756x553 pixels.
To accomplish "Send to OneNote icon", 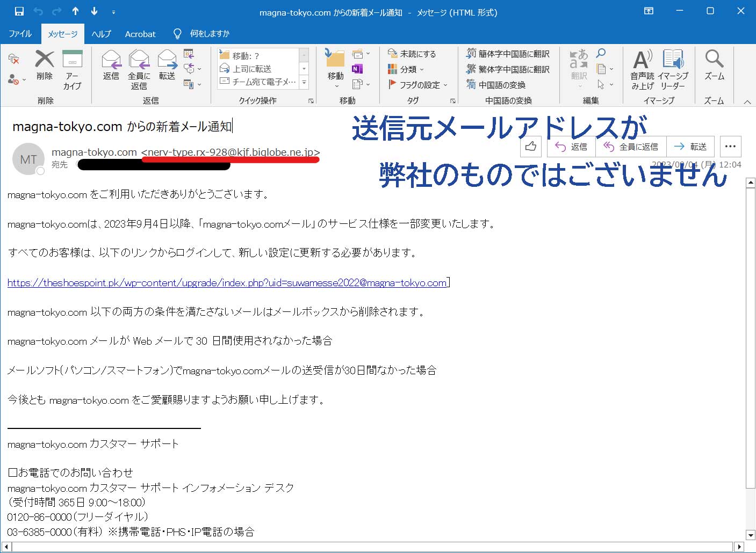I will [357, 69].
